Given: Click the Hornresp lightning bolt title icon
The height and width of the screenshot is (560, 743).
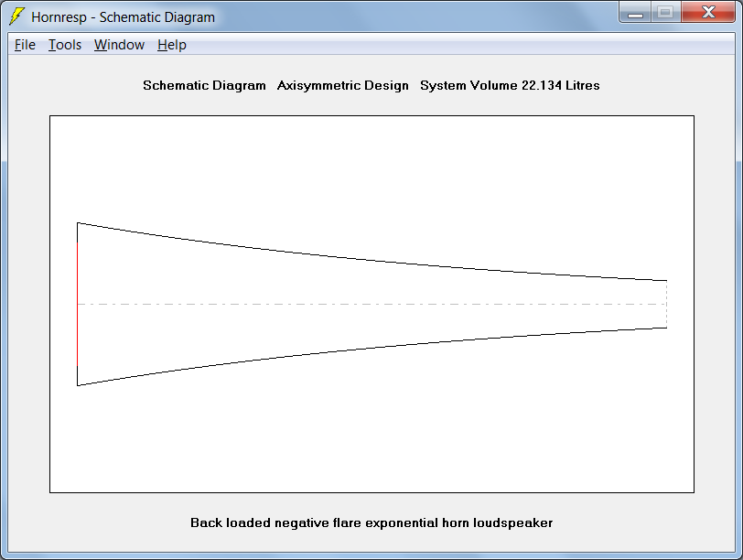Looking at the screenshot, I should point(17,16).
